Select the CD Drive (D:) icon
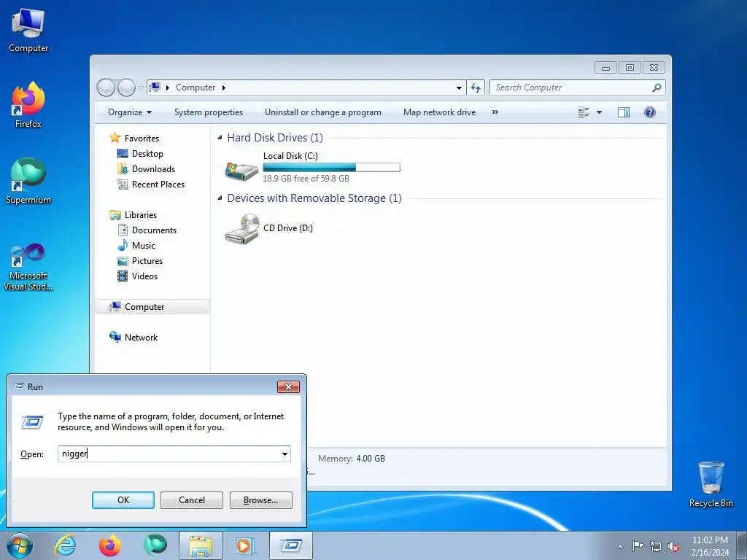 tap(242, 228)
